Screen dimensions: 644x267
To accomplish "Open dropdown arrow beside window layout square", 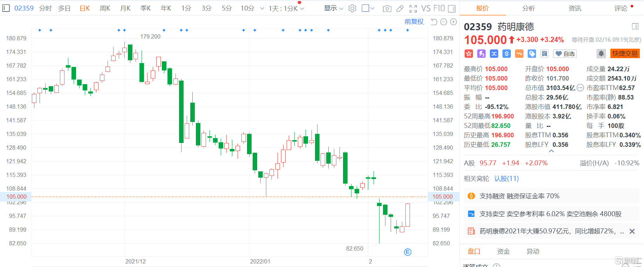I will click(x=372, y=8).
